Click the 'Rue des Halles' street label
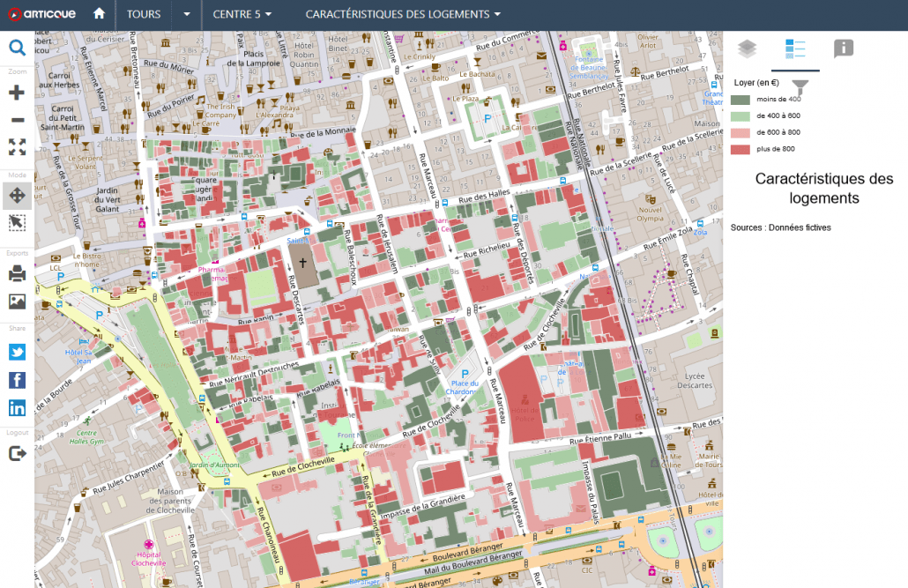This screenshot has width=908, height=588. 484,197
